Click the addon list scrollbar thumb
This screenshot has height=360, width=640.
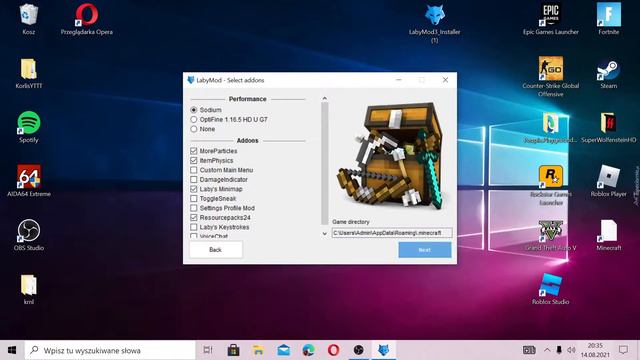[324, 163]
